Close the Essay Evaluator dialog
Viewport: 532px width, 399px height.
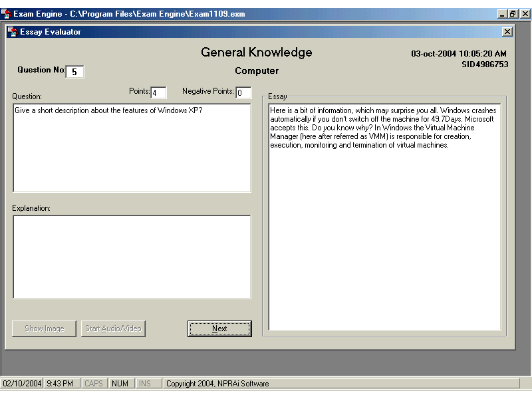pyautogui.click(x=507, y=32)
